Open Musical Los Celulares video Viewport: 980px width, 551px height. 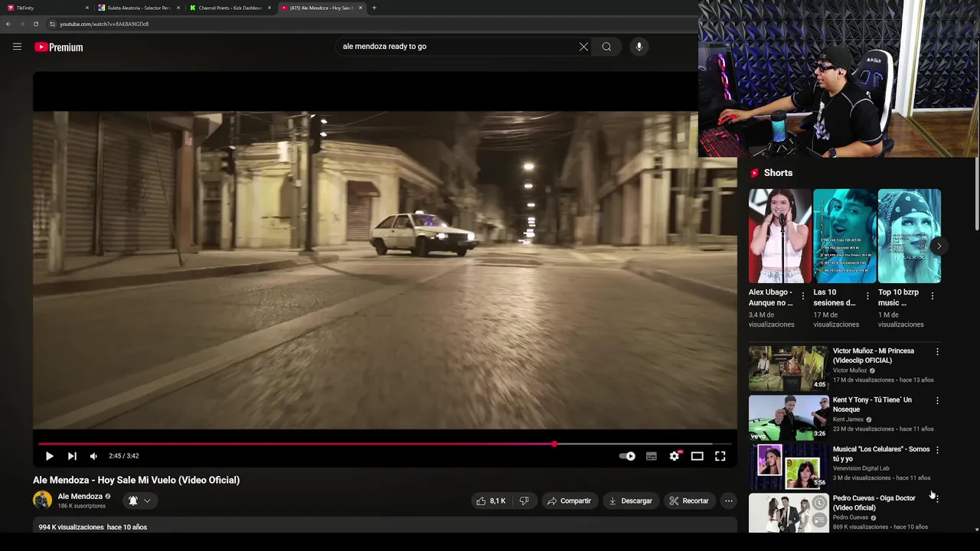[x=881, y=454]
